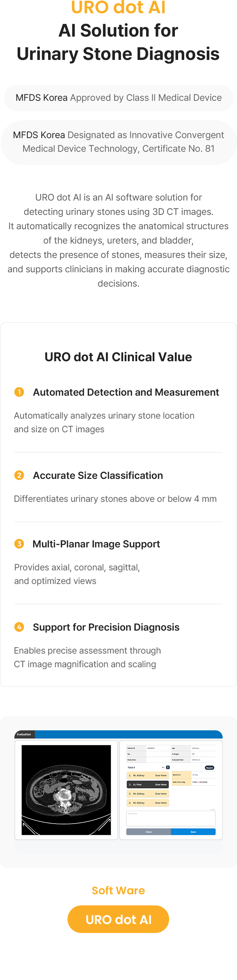Image resolution: width=237 pixels, height=980 pixels.
Task: Click the number 4 orange badge icon
Action: tap(19, 627)
